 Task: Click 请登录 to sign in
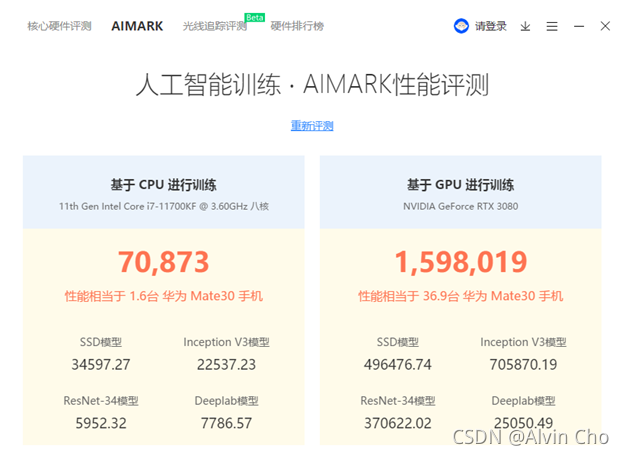pyautogui.click(x=491, y=26)
